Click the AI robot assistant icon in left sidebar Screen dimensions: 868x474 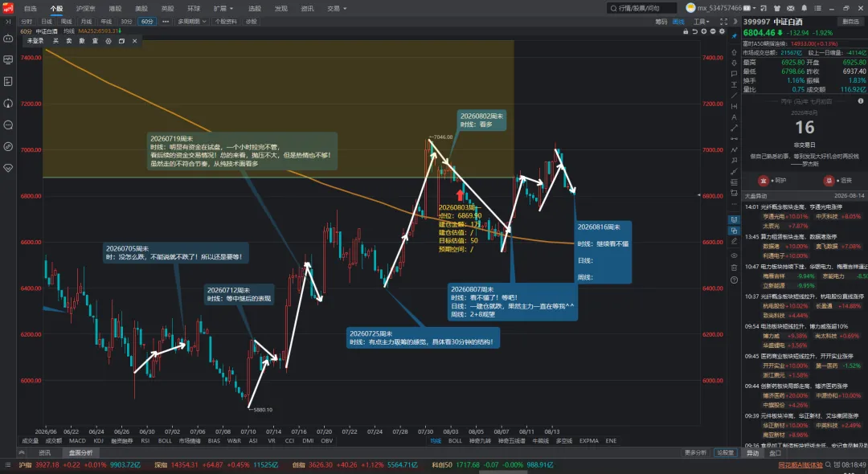[x=8, y=39]
